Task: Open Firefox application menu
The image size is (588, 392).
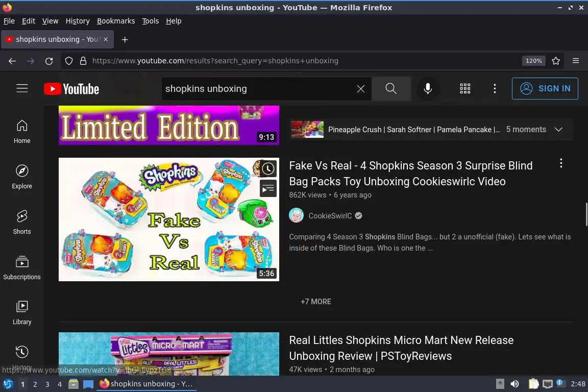Action: [x=576, y=61]
